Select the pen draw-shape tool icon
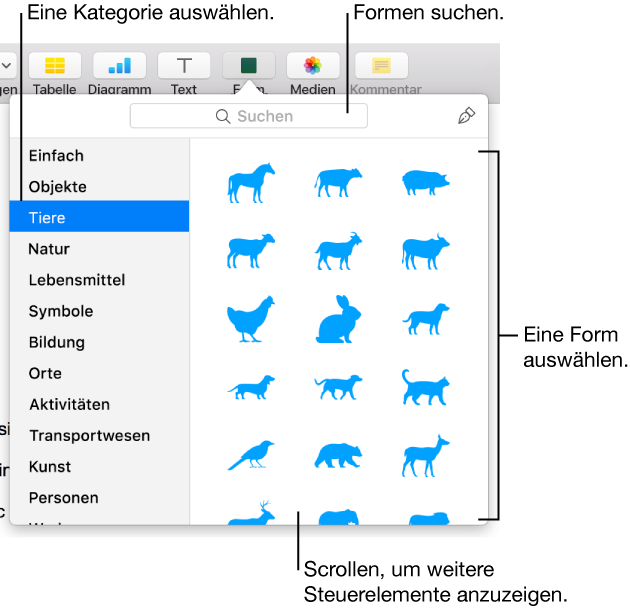The height and width of the screenshot is (610, 630). 466,116
